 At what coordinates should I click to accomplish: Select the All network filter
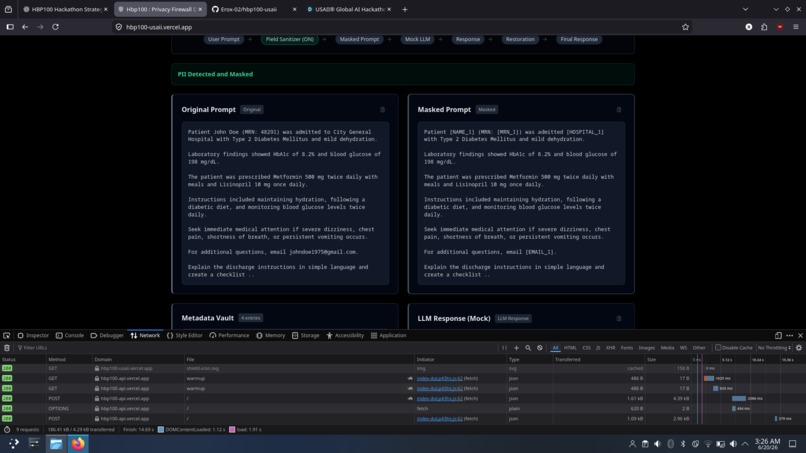pos(555,348)
